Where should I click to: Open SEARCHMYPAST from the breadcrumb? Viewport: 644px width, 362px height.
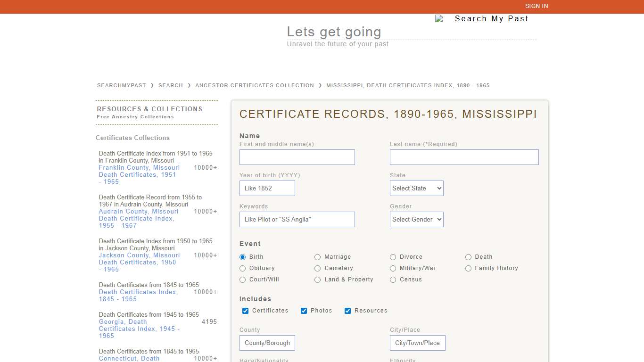tap(121, 85)
